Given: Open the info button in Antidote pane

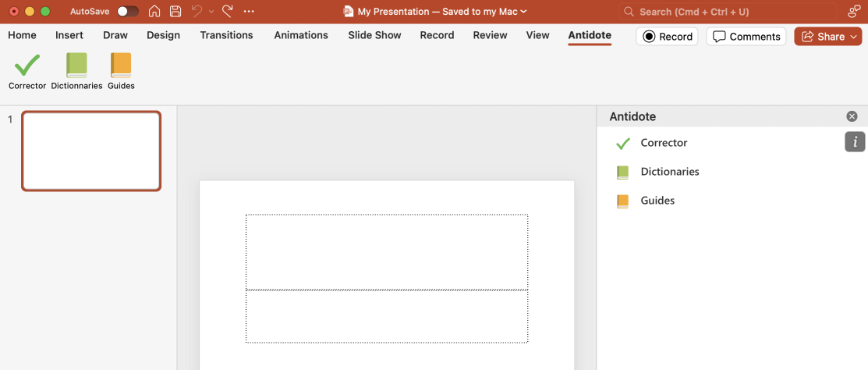Looking at the screenshot, I should (x=855, y=141).
